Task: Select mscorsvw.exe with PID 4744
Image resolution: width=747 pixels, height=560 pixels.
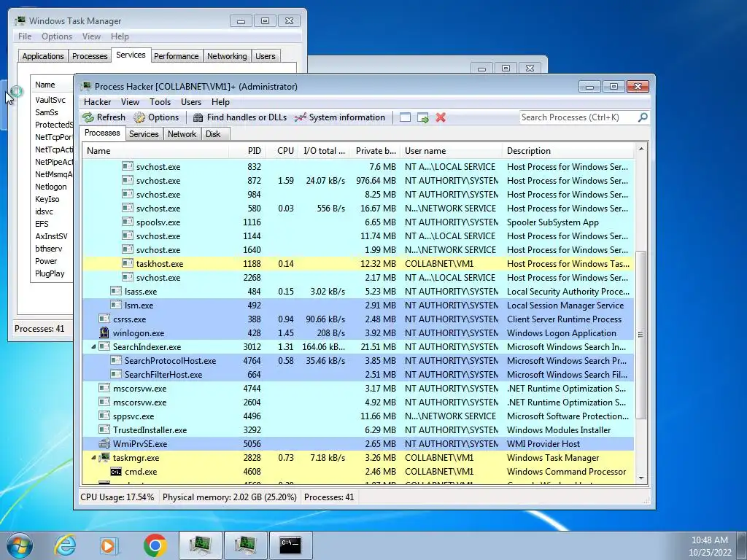Action: [357, 389]
